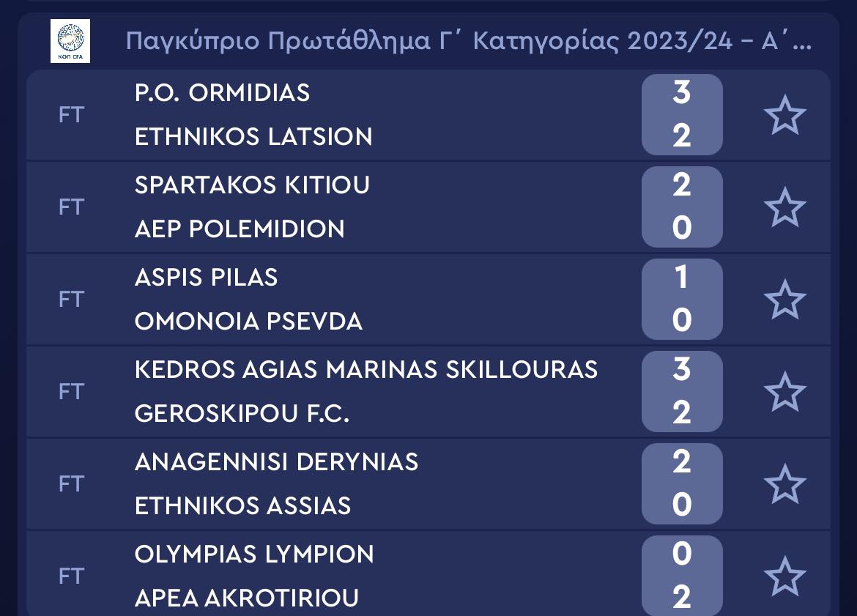This screenshot has height=616, width=857.
Task: Click the 3-2 score box for Ormidias match
Action: tap(682, 115)
